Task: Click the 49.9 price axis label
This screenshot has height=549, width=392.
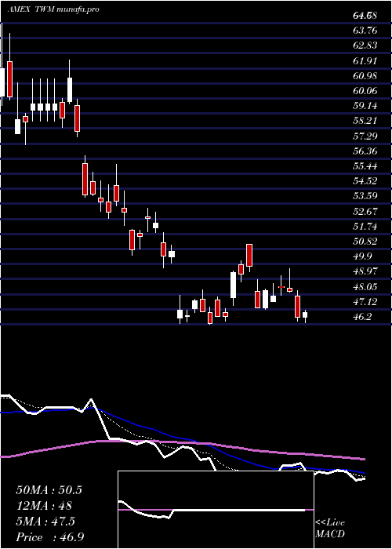Action: click(362, 256)
